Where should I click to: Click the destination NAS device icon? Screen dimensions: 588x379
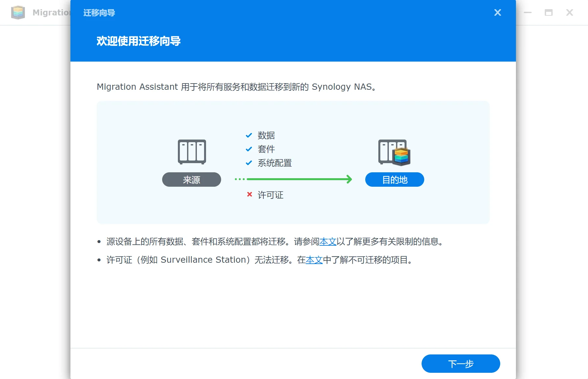point(394,152)
